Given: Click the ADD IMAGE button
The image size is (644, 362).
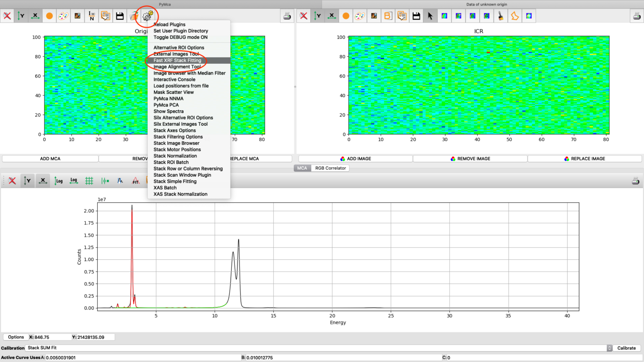Looking at the screenshot, I should (355, 158).
